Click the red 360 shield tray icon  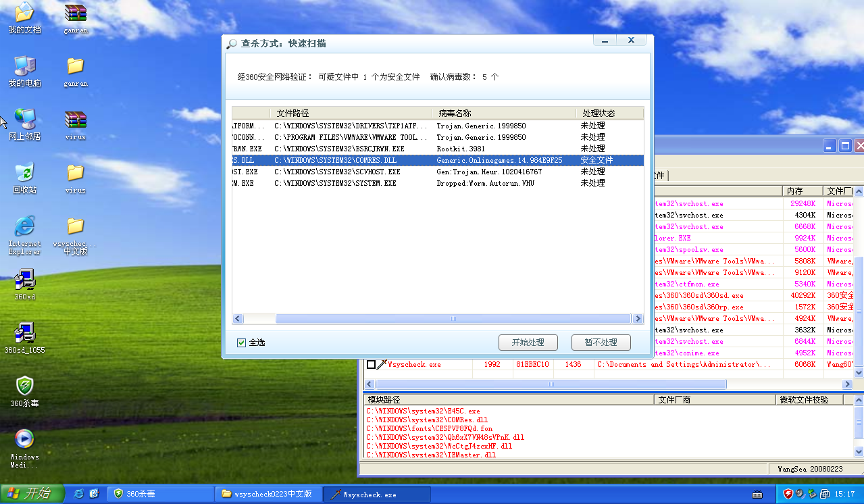788,494
